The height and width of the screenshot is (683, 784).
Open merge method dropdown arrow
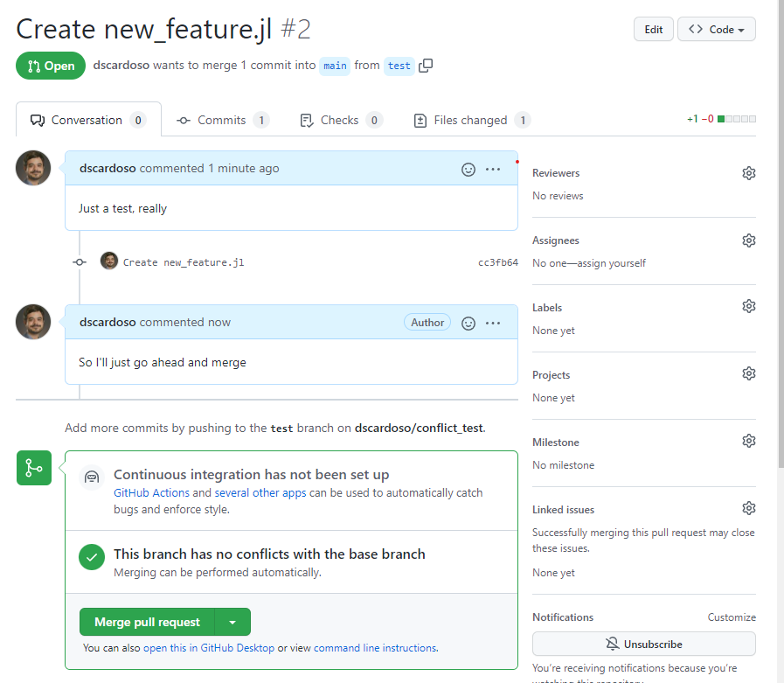(x=232, y=622)
